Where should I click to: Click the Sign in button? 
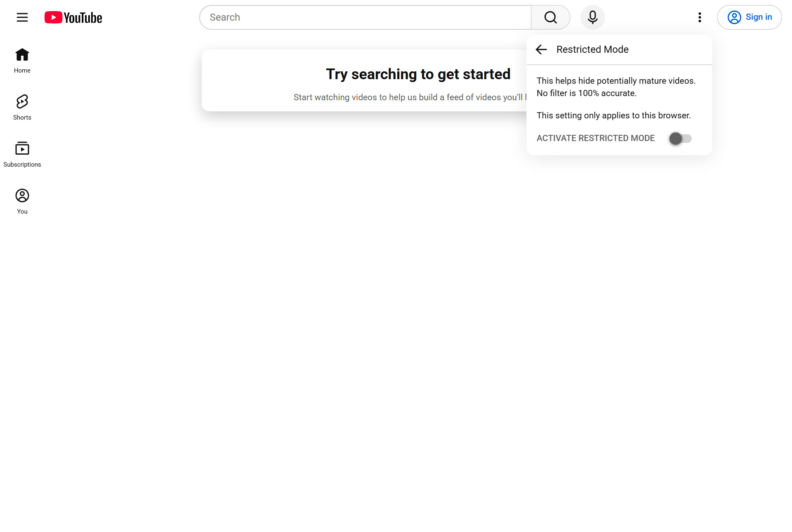click(x=750, y=17)
